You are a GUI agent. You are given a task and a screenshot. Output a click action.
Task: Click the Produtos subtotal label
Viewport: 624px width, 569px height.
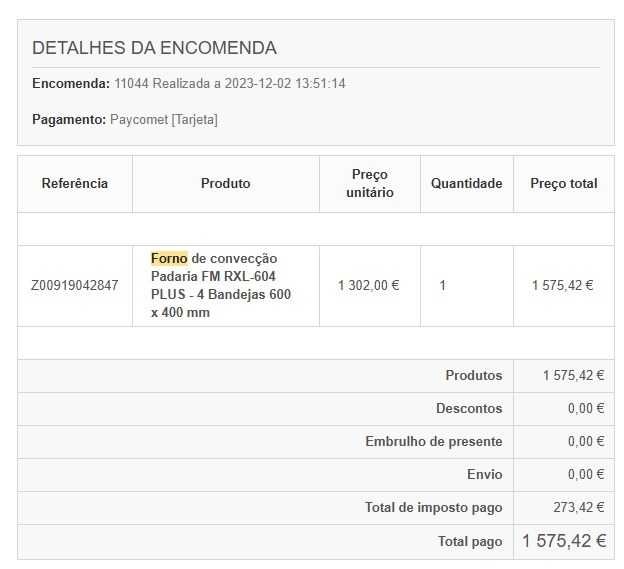pyautogui.click(x=474, y=376)
